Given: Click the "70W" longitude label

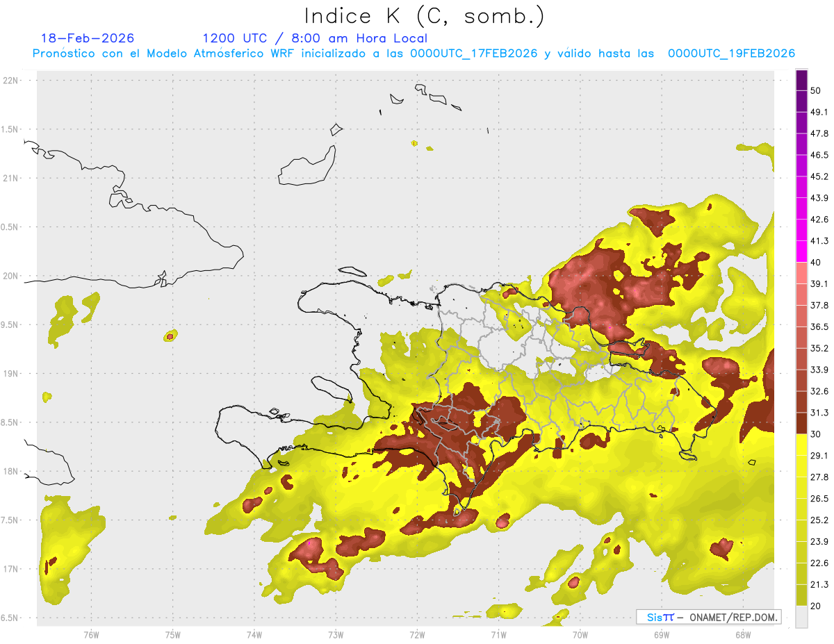Looking at the screenshot, I should pyautogui.click(x=580, y=635).
